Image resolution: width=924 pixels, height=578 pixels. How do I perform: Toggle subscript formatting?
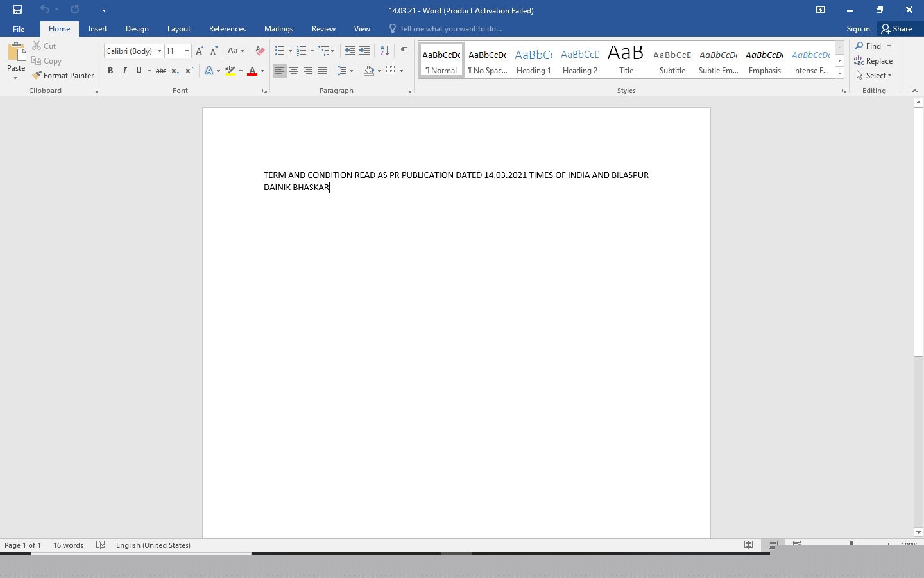(175, 71)
